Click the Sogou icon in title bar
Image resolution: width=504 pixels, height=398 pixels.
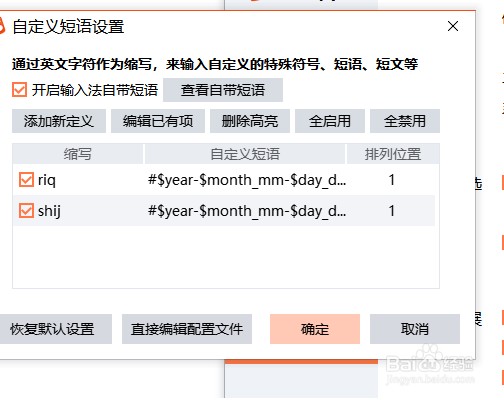pos(2,26)
